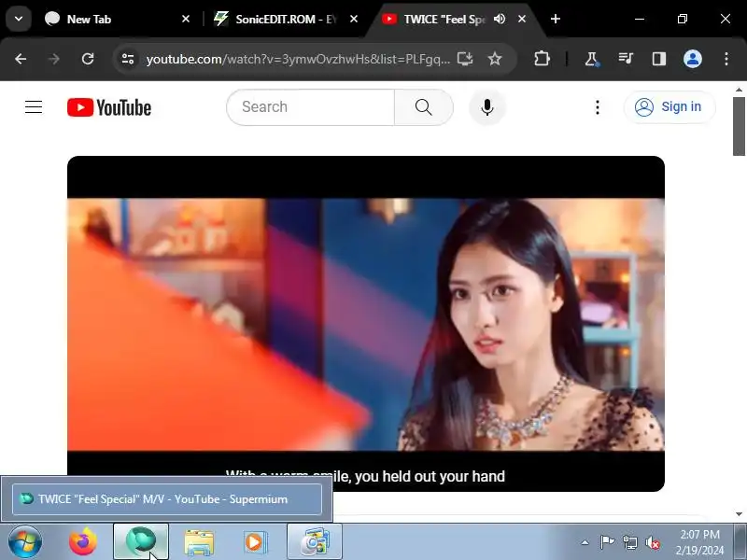The image size is (747, 560).
Task: Show hidden system tray icons
Action: pos(585,542)
